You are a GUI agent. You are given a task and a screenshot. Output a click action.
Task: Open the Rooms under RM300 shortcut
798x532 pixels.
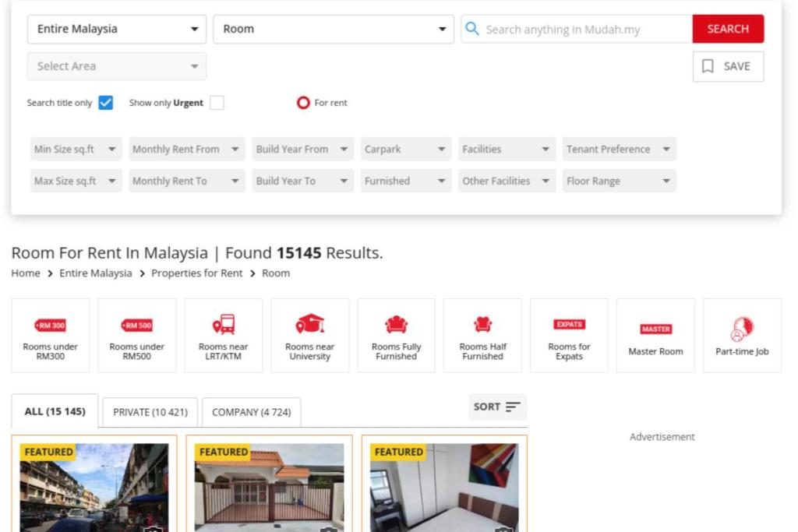(51, 335)
